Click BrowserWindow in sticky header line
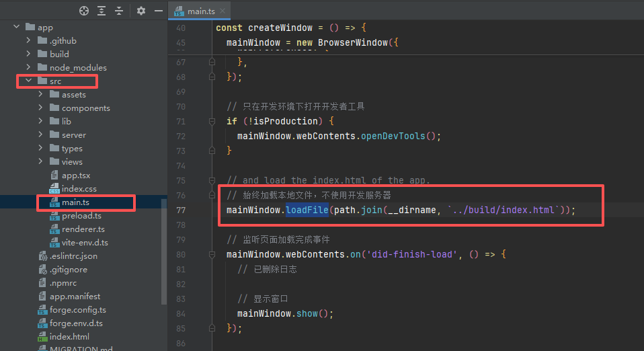The width and height of the screenshot is (644, 351). click(353, 43)
